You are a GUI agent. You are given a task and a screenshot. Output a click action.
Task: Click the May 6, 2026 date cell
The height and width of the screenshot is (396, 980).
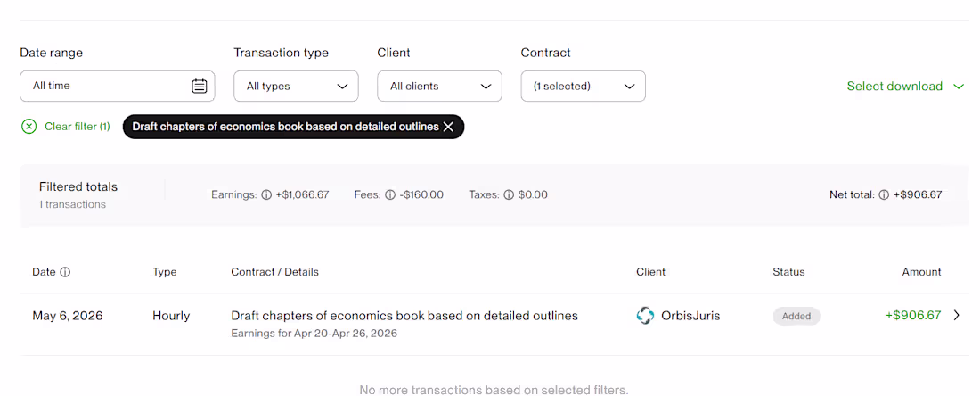click(x=68, y=316)
